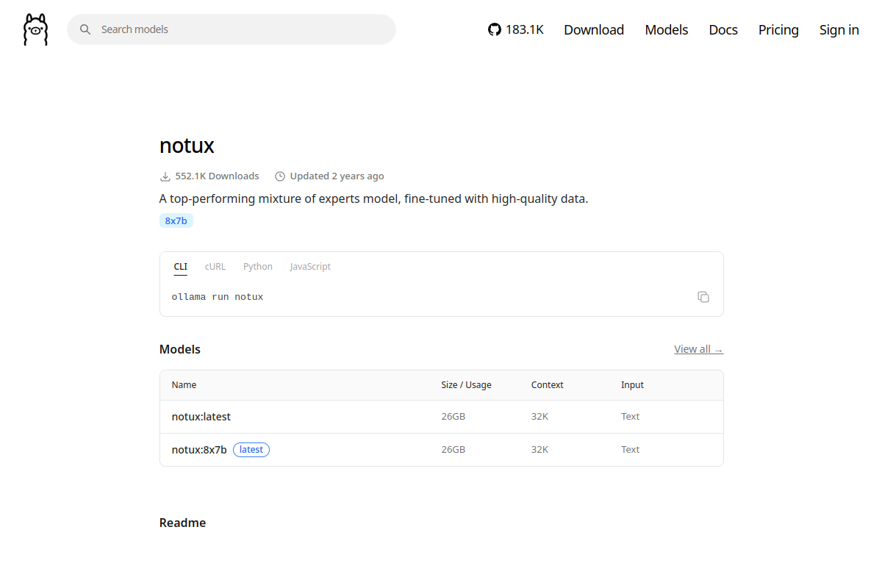
Task: Click the model description sentence
Action: pos(374,198)
